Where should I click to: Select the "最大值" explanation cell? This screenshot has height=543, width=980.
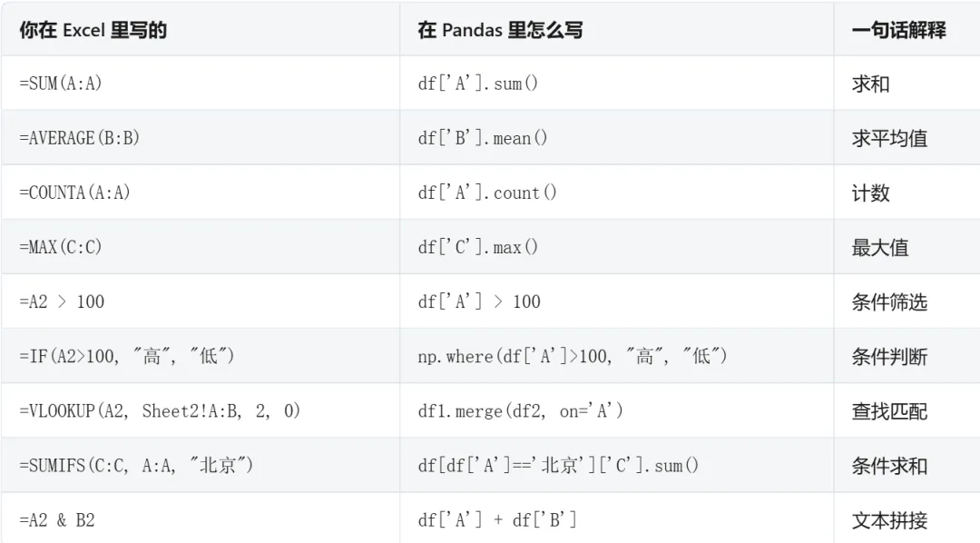pos(879,247)
